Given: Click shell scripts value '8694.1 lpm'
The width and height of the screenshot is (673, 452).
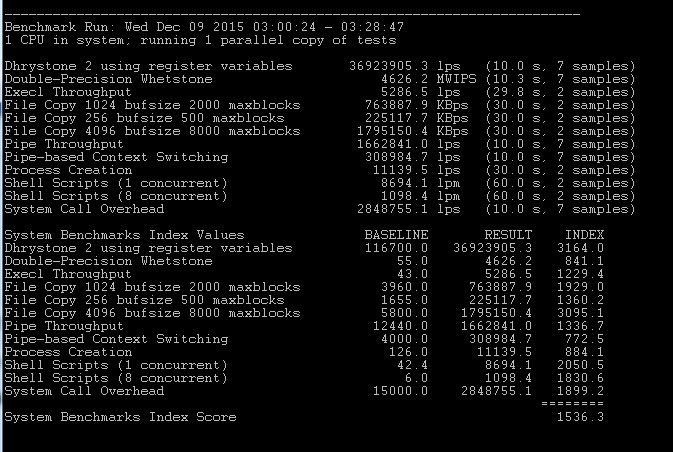Looking at the screenshot, I should tap(421, 183).
